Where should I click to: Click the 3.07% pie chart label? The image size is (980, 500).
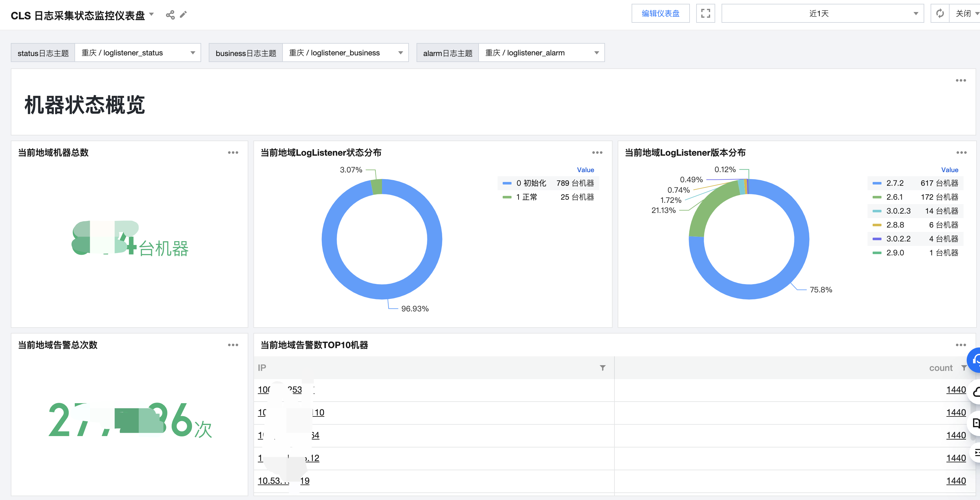[x=351, y=170]
